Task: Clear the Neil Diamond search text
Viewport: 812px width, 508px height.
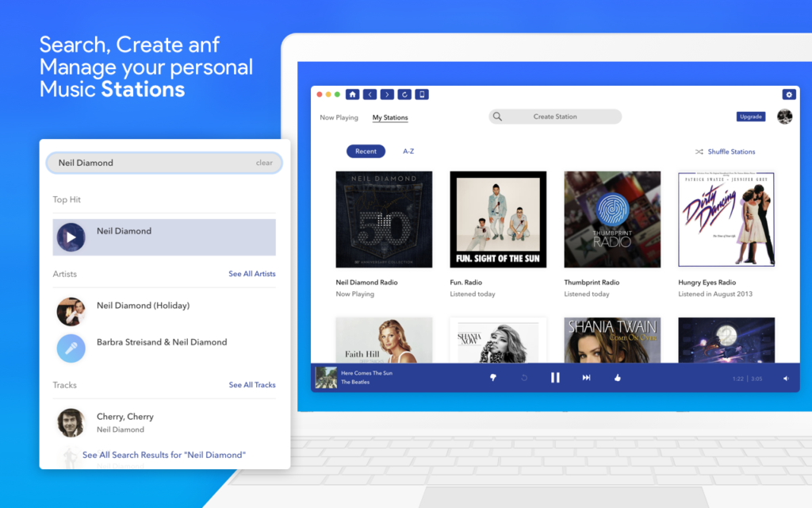Action: point(264,163)
